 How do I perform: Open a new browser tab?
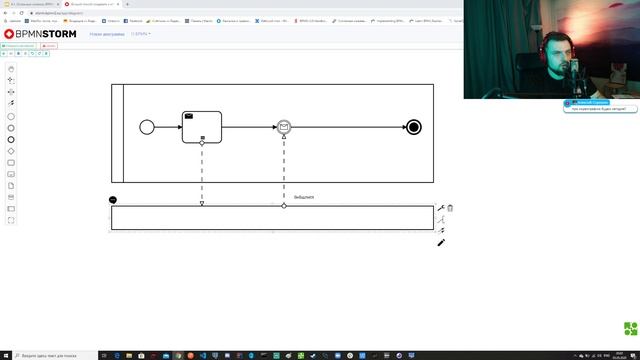pyautogui.click(x=127, y=4)
